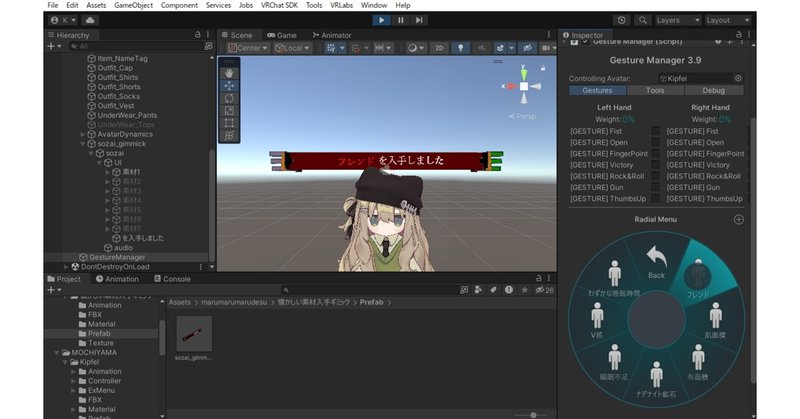
Task: Select the Transform tool
Action: (229, 136)
